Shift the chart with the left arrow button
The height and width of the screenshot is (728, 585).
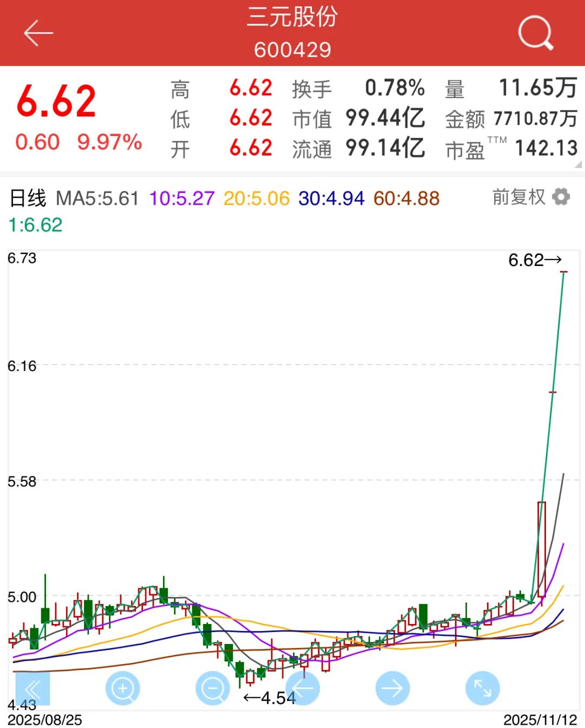[302, 688]
